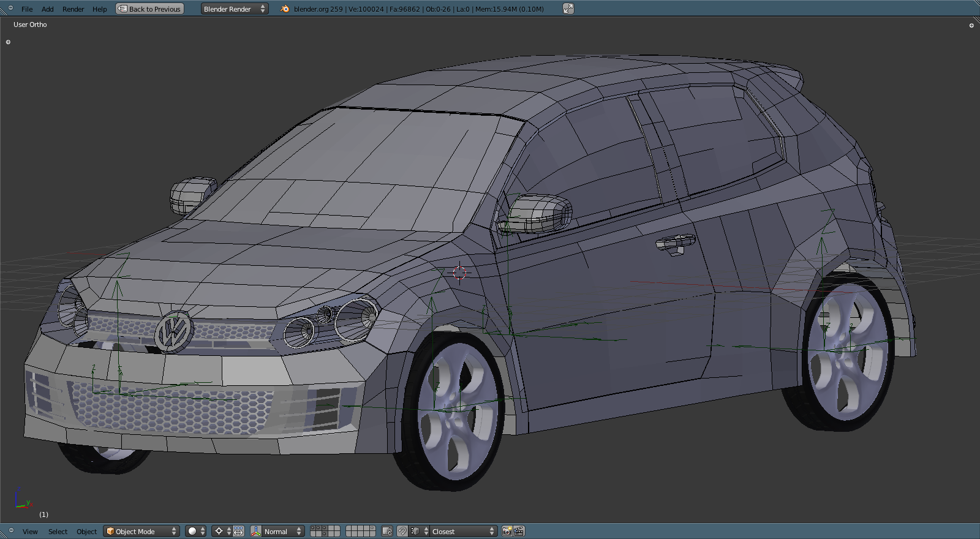Toggle visibility of layer 10 in the layer grid
980x539 pixels.
point(372,528)
